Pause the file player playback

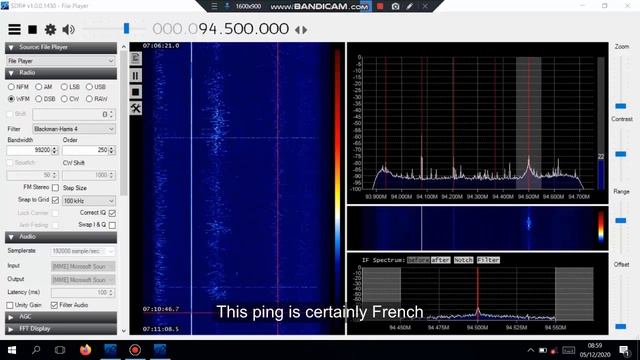(x=136, y=76)
